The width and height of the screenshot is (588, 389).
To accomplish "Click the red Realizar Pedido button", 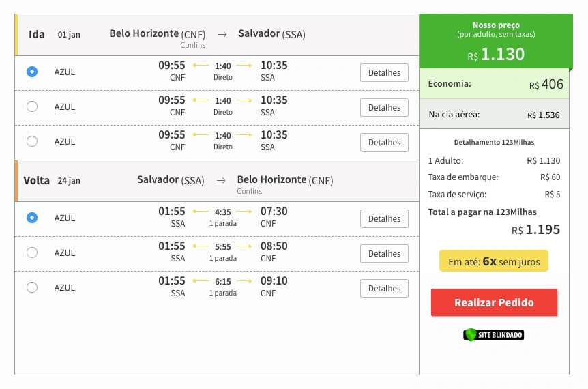I will coord(495,302).
